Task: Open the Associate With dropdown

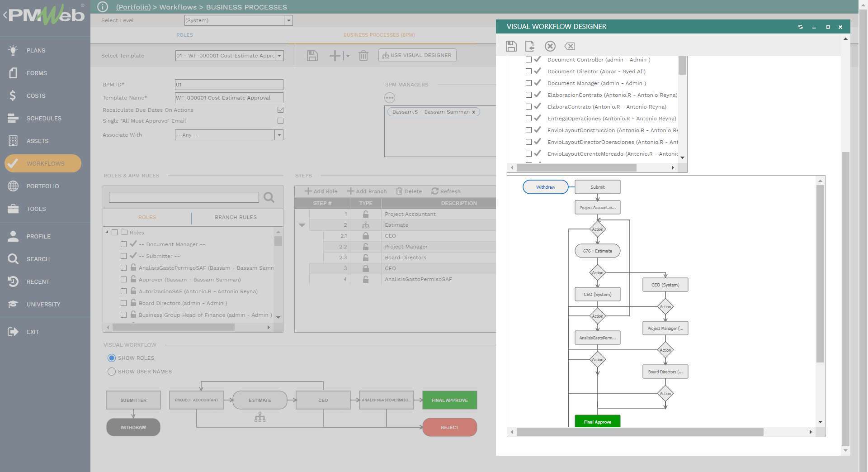Action: pos(279,135)
